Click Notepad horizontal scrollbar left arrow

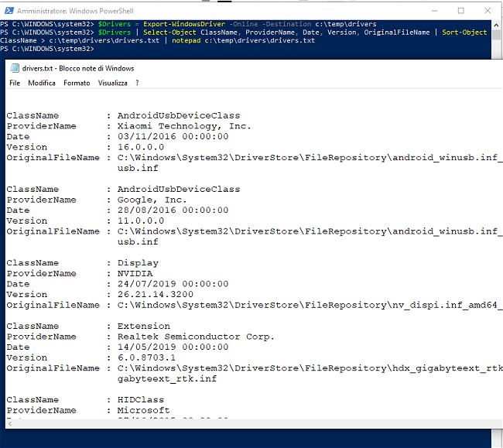pyautogui.click(x=10, y=424)
